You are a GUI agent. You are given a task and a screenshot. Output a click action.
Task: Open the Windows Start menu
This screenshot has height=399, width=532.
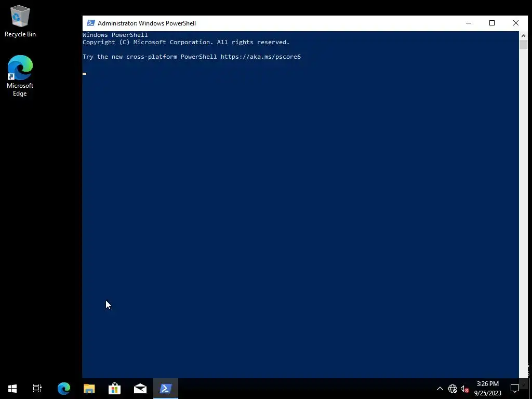(x=12, y=389)
